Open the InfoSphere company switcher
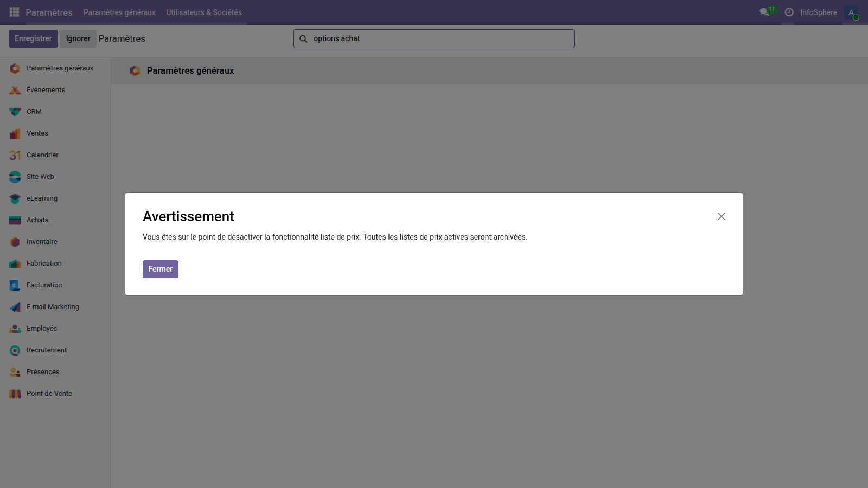Viewport: 868px width, 488px height. (x=818, y=12)
